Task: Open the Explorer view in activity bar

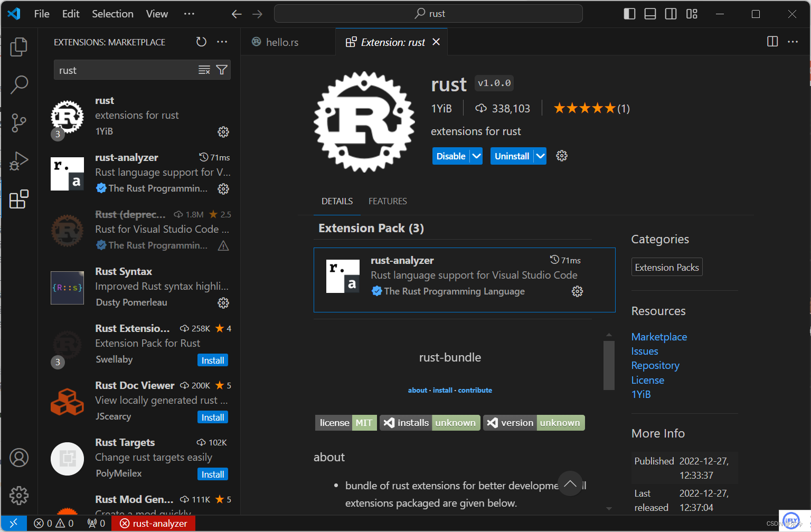Action: click(x=19, y=46)
